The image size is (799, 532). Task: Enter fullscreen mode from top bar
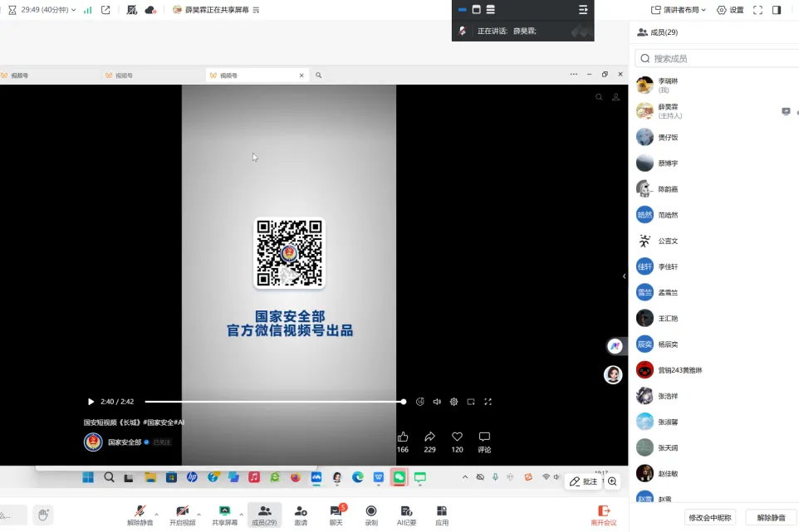pos(758,10)
